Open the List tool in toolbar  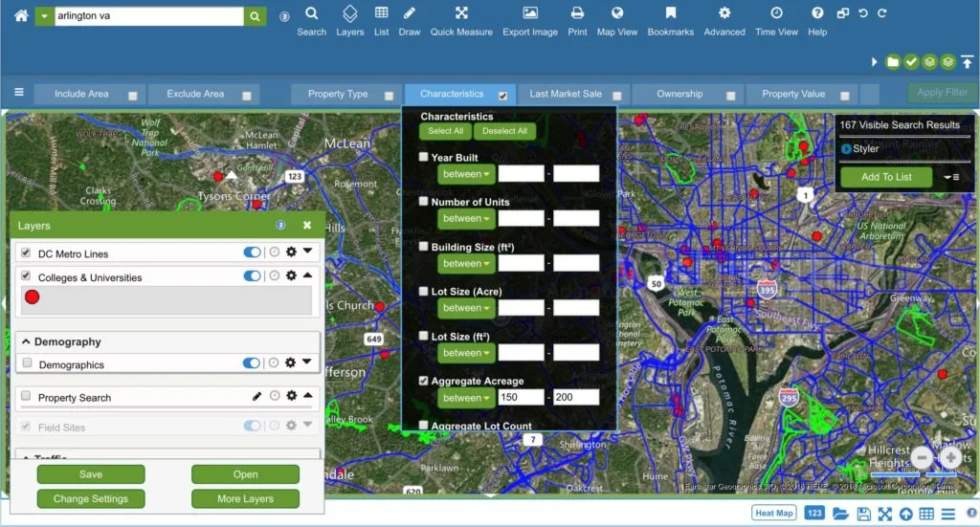381,21
